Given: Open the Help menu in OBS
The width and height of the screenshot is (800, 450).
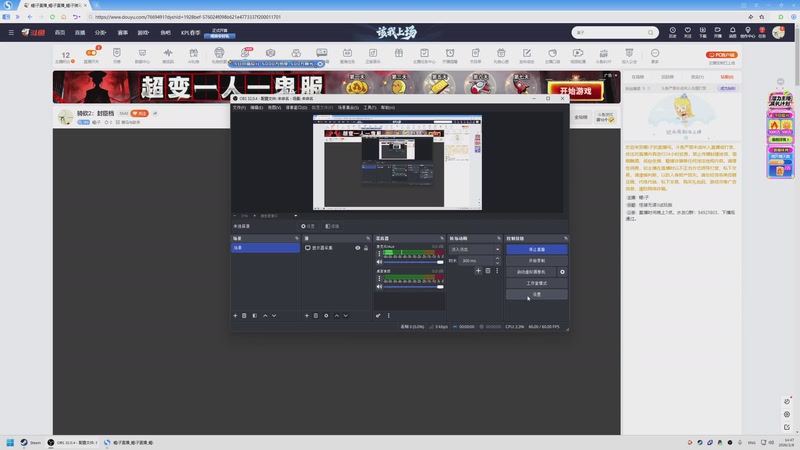Looking at the screenshot, I should point(387,108).
